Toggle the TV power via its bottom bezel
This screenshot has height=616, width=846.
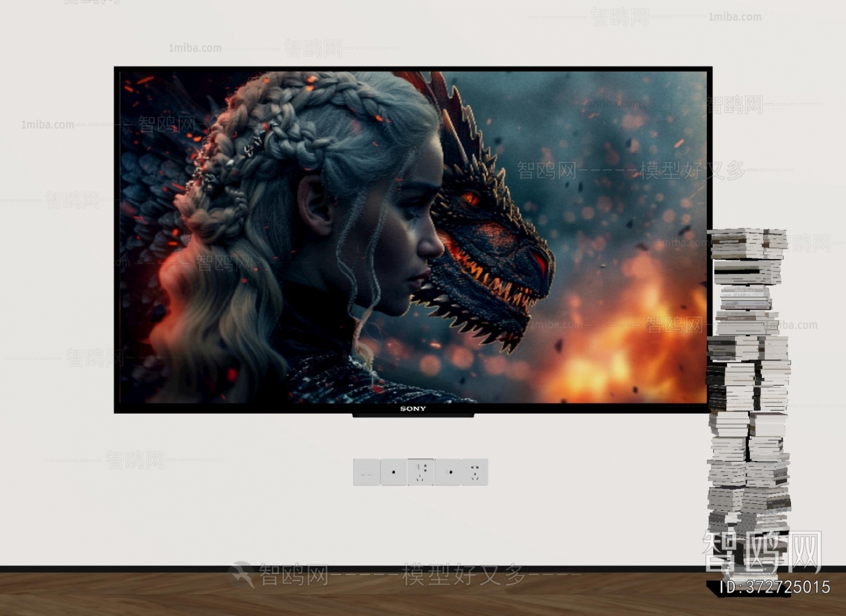[412, 413]
